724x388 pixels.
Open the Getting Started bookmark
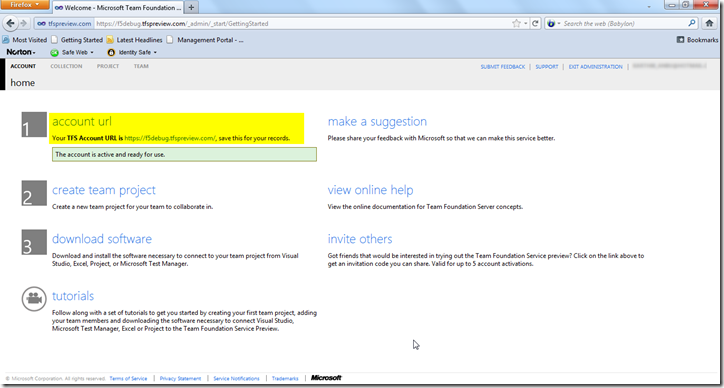pyautogui.click(x=77, y=40)
